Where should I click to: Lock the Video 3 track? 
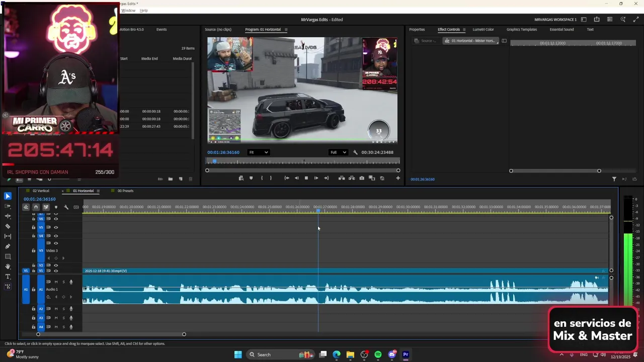pos(34,250)
